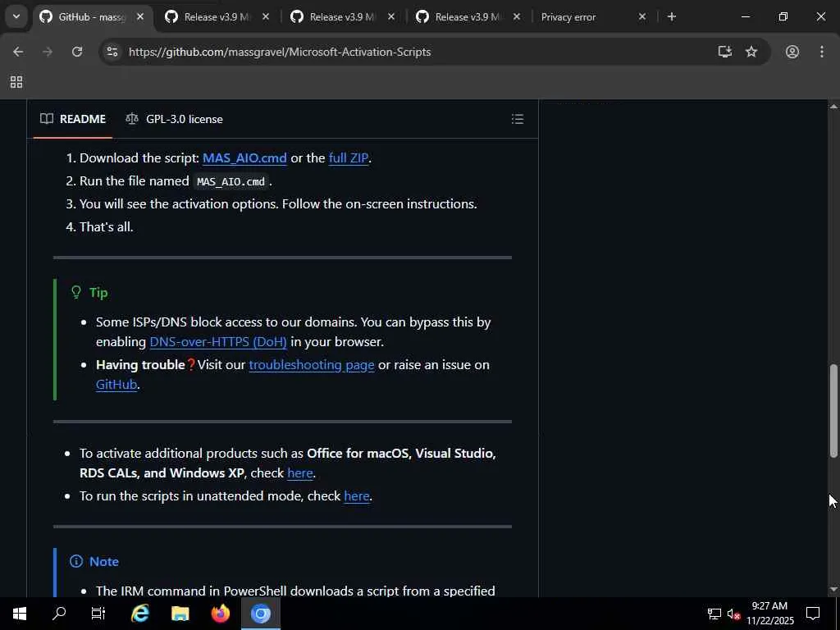Image resolution: width=840 pixels, height=630 pixels.
Task: Open the notification center icon
Action: [813, 614]
